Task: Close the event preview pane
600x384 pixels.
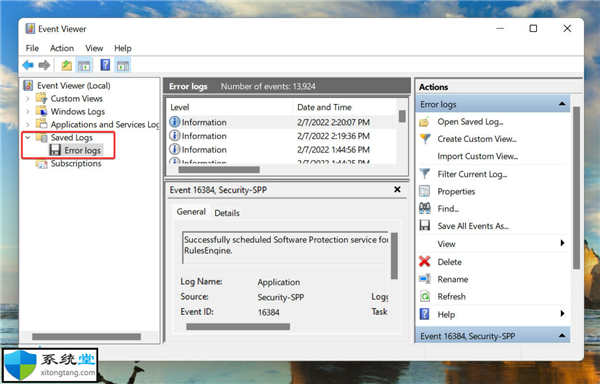Action: (x=397, y=189)
